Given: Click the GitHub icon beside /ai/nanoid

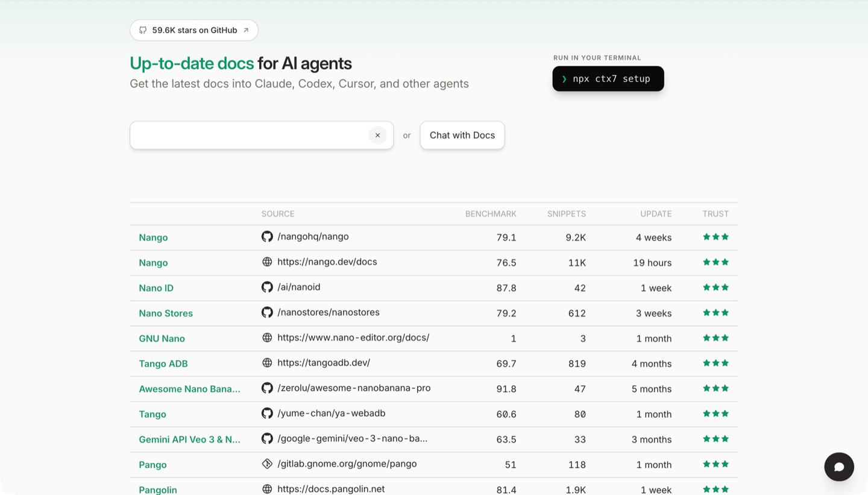Looking at the screenshot, I should pos(267,287).
